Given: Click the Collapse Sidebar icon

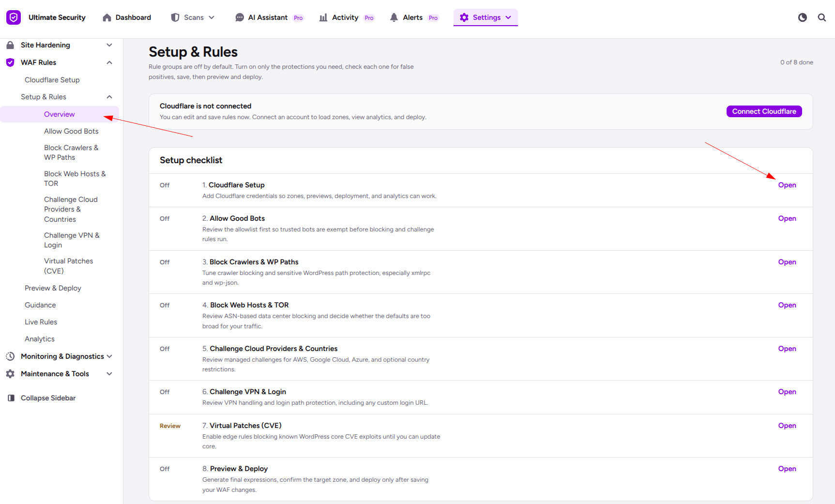Looking at the screenshot, I should point(11,398).
